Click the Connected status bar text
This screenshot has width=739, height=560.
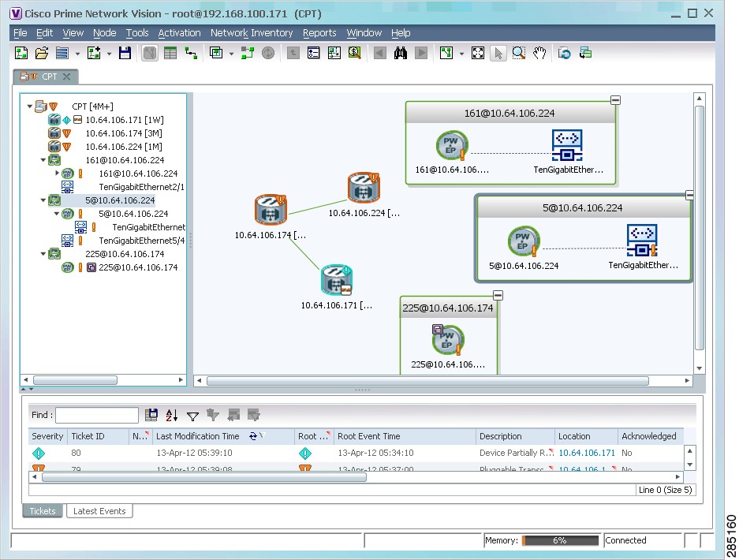pyautogui.click(x=625, y=540)
